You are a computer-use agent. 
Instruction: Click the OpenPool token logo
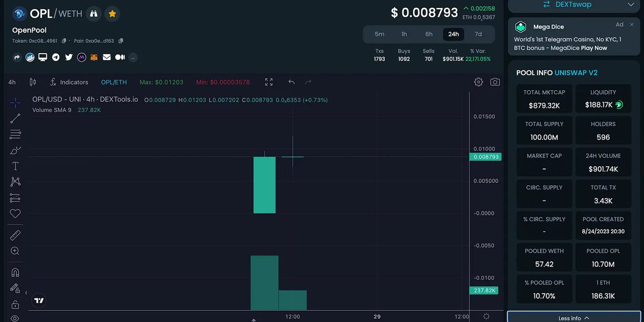coord(20,14)
